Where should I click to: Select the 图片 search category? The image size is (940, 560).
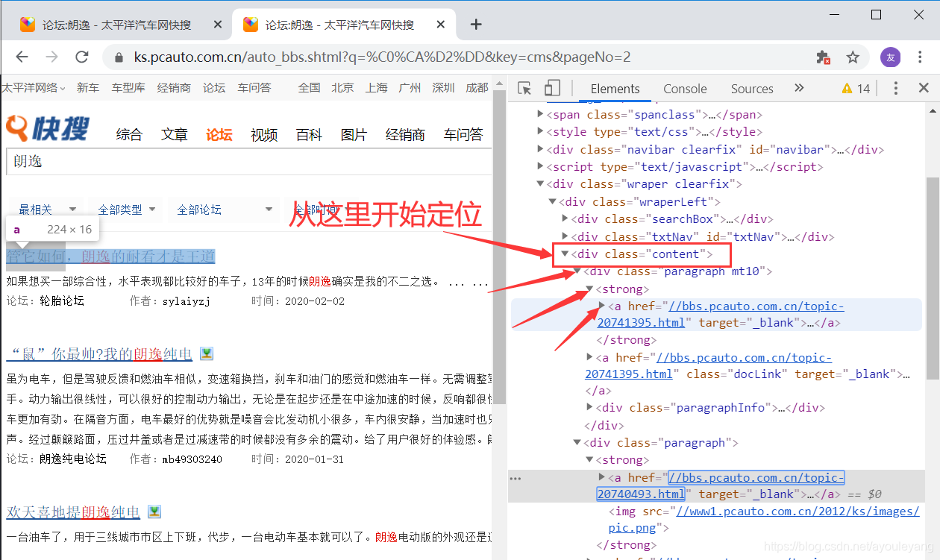(x=354, y=134)
